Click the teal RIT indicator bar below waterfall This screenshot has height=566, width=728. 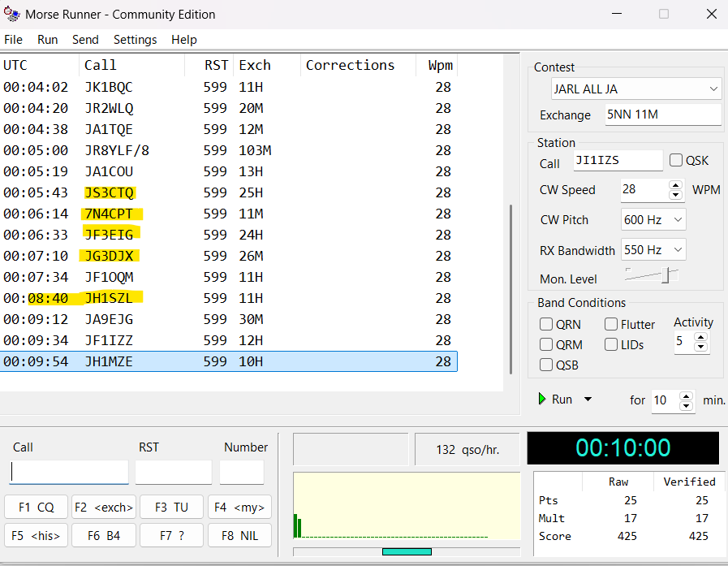tap(407, 551)
